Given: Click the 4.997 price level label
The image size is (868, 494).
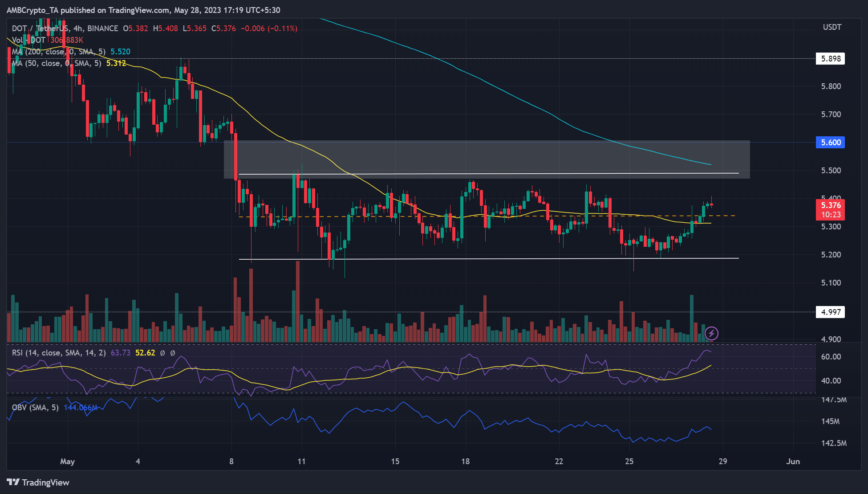Looking at the screenshot, I should 831,312.
